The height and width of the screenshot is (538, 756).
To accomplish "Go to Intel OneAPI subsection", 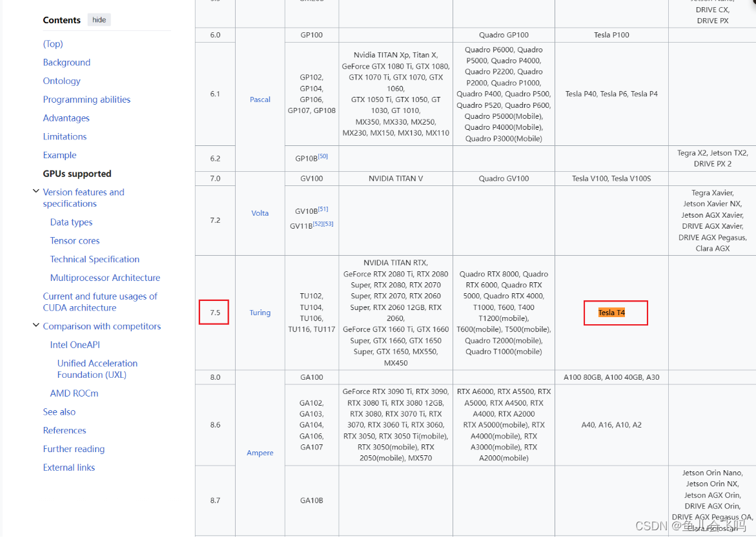I will [75, 345].
